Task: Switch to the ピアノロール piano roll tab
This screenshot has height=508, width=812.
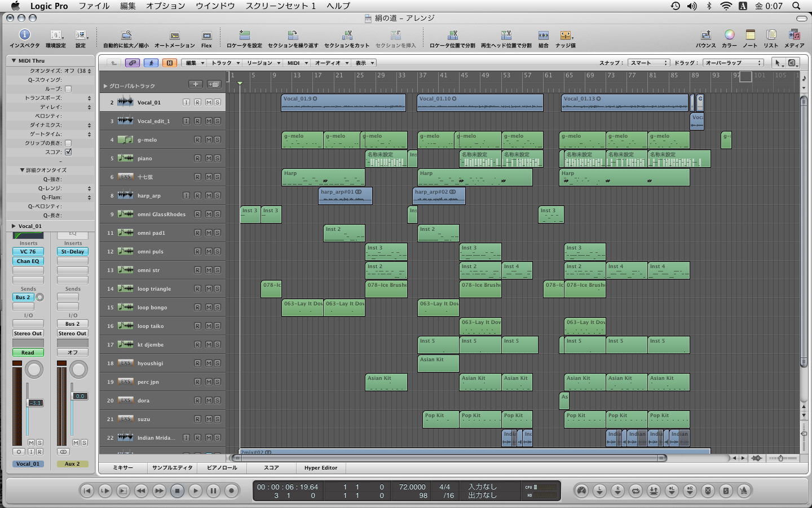Action: (222, 467)
